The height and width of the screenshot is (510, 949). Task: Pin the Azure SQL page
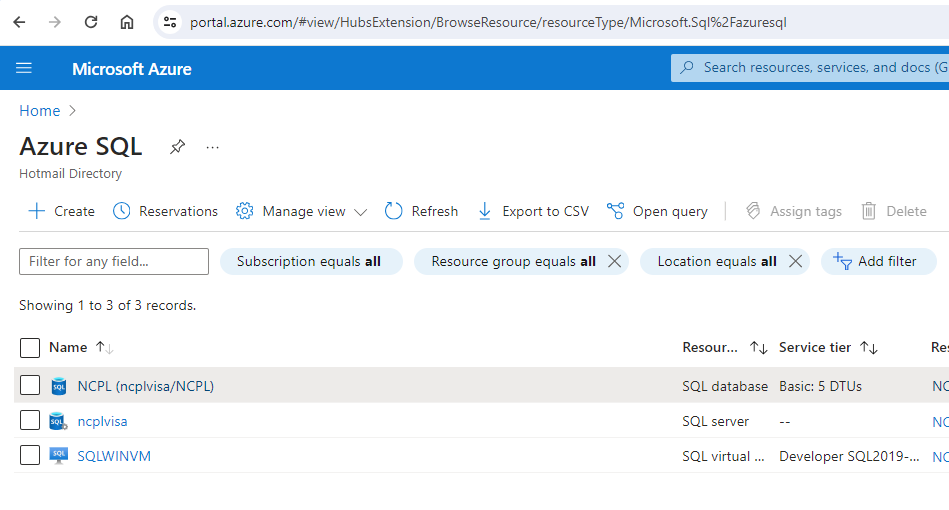pyautogui.click(x=177, y=147)
